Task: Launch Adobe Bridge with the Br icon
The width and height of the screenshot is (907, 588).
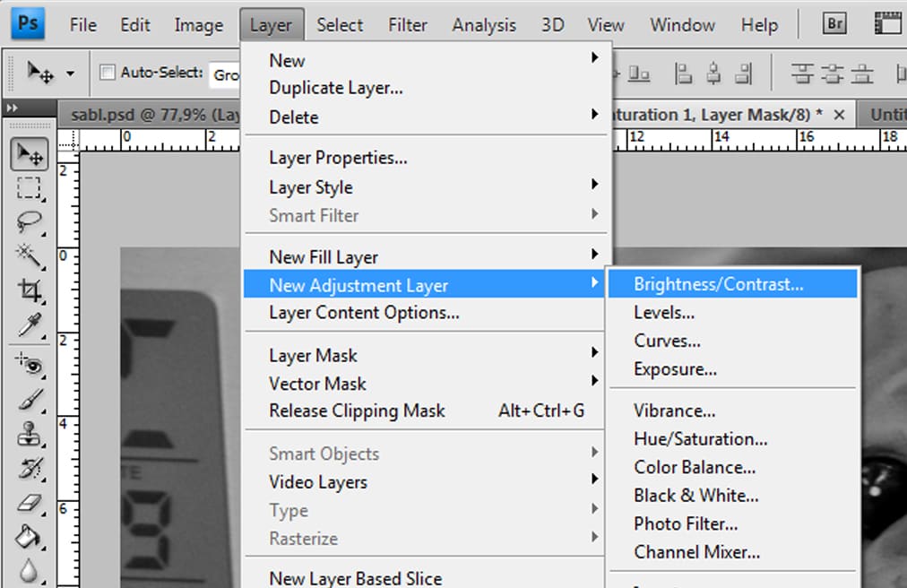Action: (x=834, y=24)
